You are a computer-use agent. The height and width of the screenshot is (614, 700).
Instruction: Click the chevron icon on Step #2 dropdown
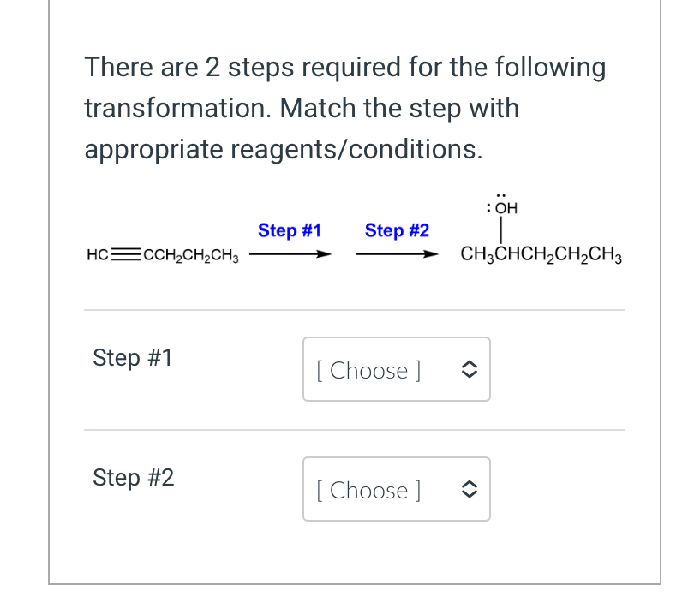pyautogui.click(x=469, y=489)
